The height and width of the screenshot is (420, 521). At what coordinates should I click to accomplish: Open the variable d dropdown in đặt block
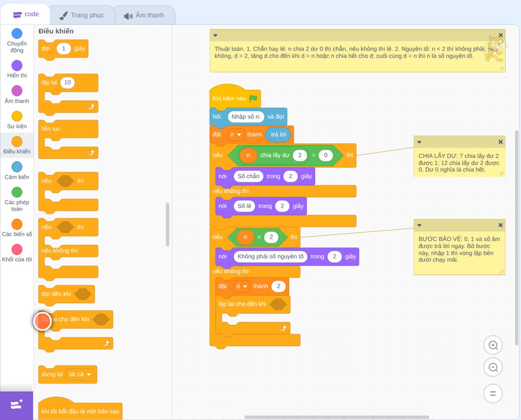point(242,286)
